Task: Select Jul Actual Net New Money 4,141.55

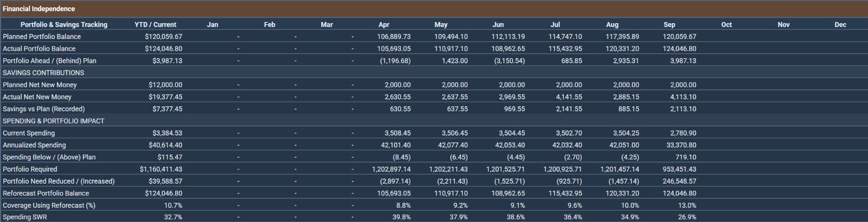Action: (568, 97)
